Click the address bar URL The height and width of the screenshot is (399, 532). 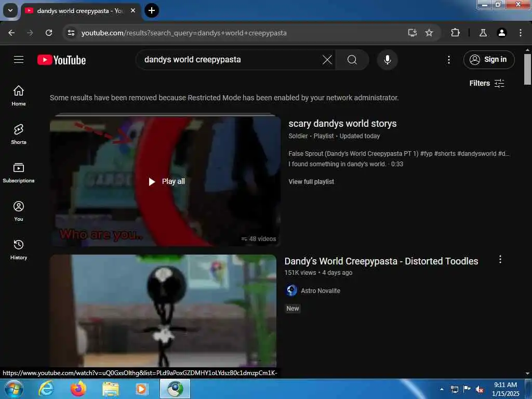tap(184, 33)
